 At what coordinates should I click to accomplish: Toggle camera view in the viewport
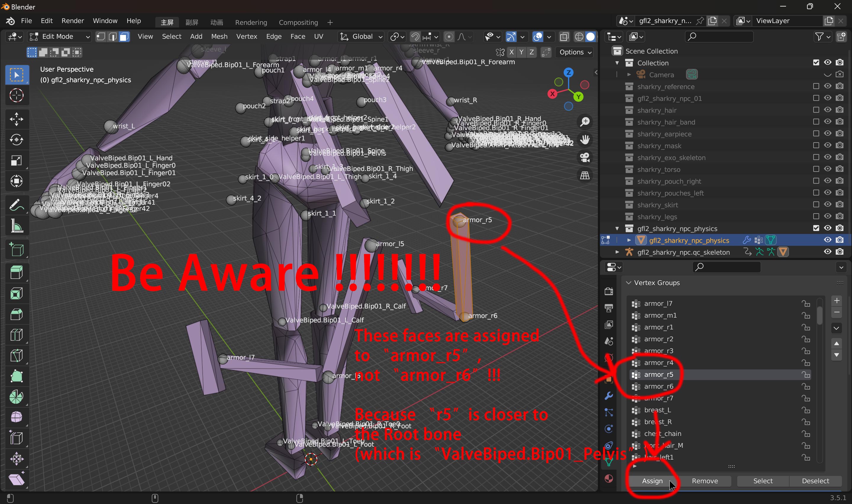click(585, 158)
